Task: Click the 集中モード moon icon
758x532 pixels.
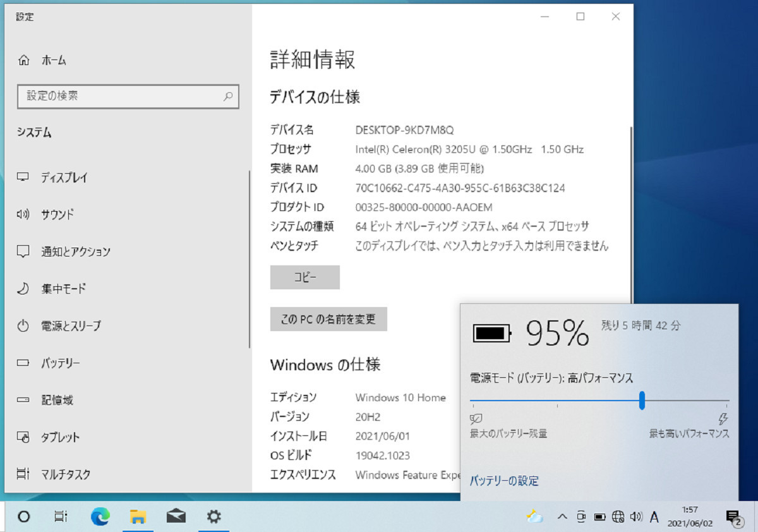Action: coord(23,289)
